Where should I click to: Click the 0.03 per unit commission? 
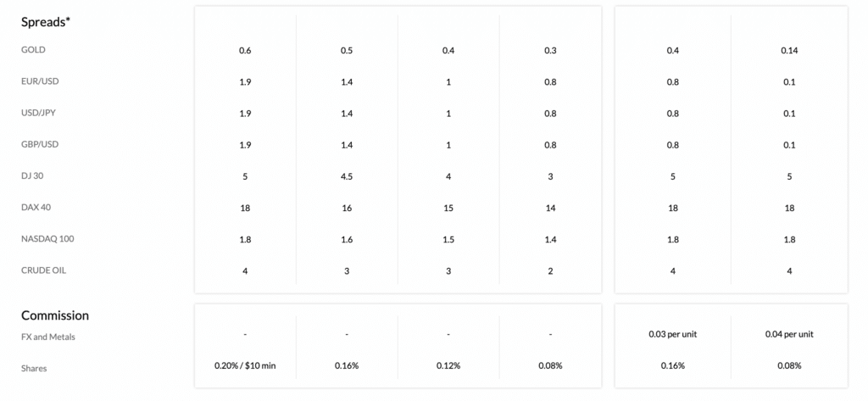[x=672, y=335]
